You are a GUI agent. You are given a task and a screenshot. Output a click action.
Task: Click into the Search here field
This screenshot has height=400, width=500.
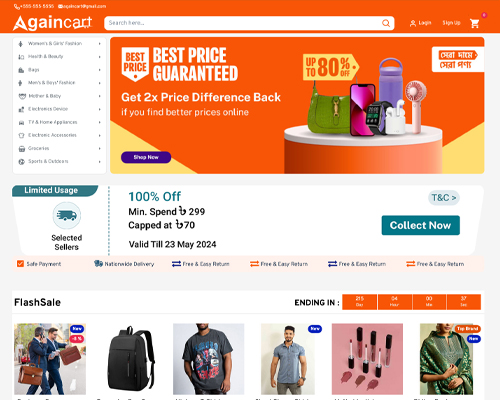[243, 23]
